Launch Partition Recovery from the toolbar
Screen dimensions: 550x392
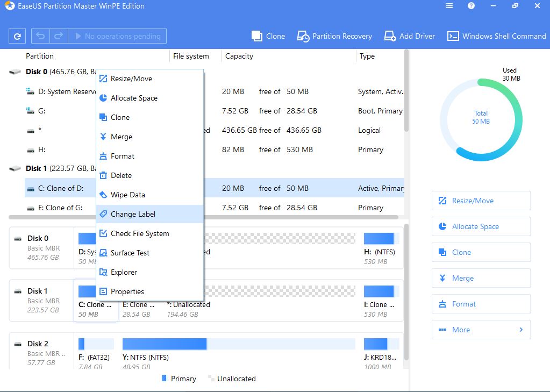[x=334, y=36]
